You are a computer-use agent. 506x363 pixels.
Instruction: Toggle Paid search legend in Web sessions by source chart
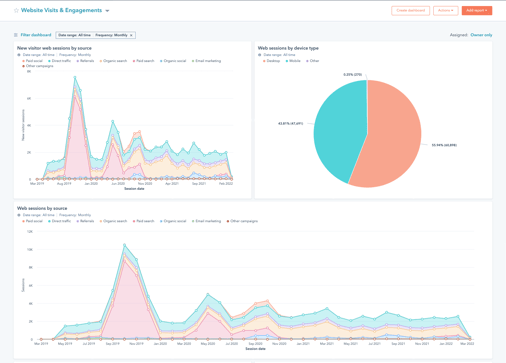(143, 221)
